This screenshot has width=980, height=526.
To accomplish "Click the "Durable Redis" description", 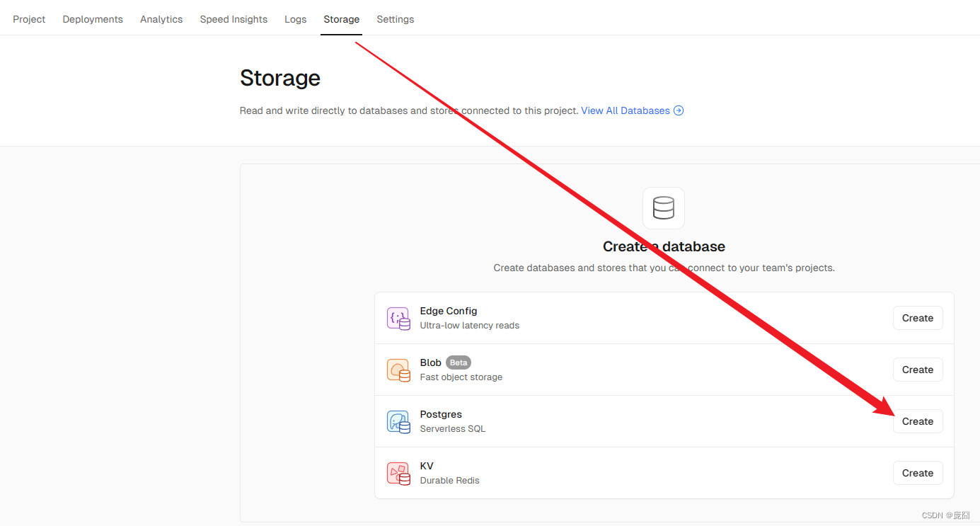I will 450,481.
